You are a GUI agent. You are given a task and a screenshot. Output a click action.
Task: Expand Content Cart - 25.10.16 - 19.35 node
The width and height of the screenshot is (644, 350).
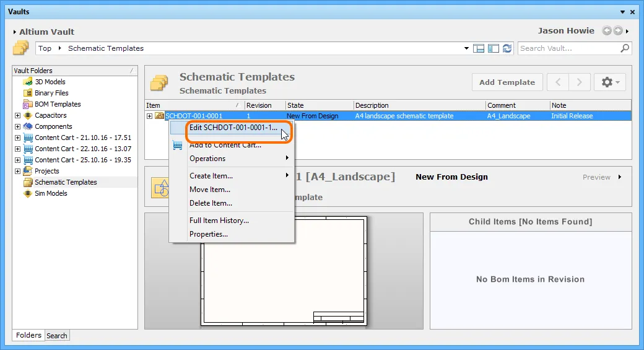coord(18,160)
